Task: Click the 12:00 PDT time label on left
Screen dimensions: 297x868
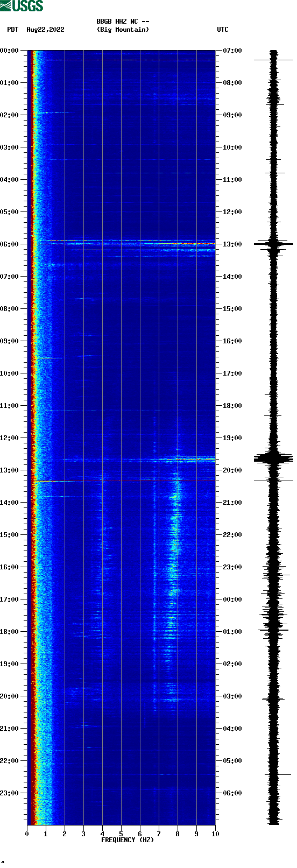Action: [x=10, y=438]
